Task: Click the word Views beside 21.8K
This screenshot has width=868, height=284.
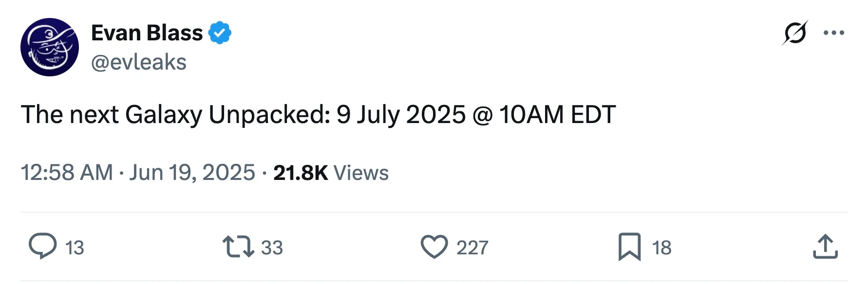Action: pos(361,173)
